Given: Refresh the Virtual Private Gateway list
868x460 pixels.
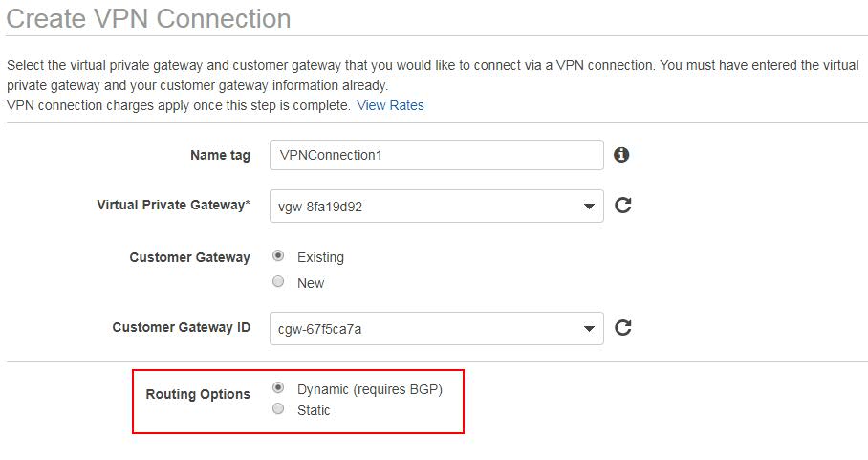Looking at the screenshot, I should [622, 206].
